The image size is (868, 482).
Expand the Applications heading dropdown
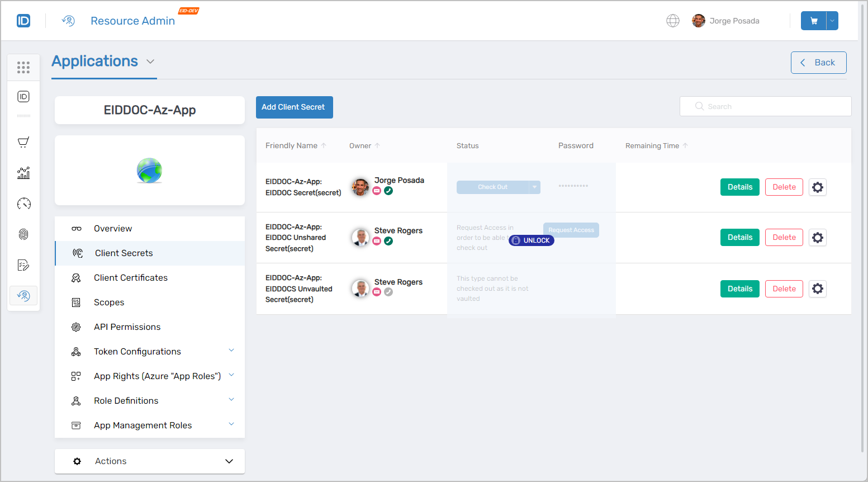click(150, 62)
